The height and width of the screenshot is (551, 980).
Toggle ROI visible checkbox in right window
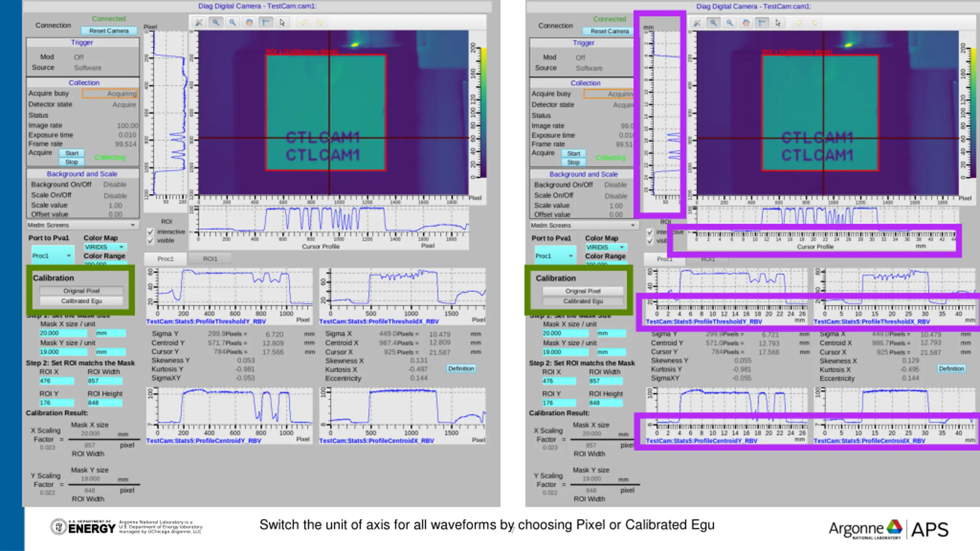650,241
